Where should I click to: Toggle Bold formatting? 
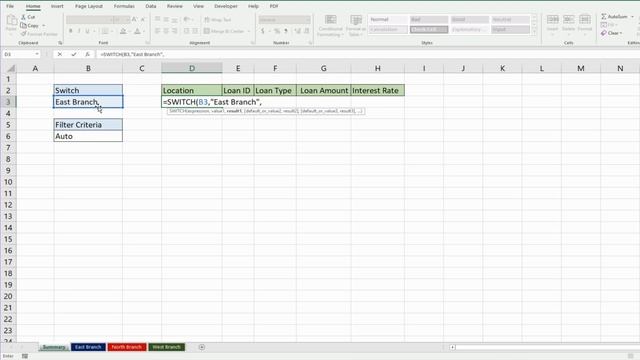click(x=71, y=31)
